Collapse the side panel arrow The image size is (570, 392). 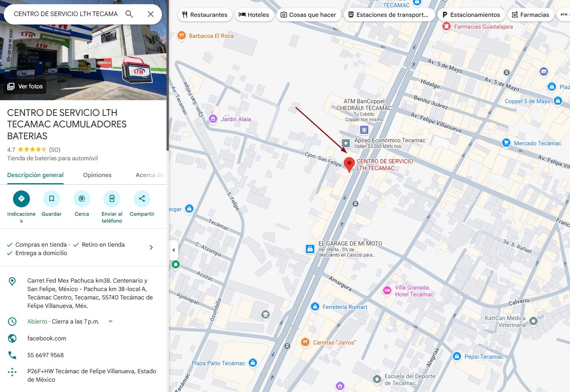(173, 250)
